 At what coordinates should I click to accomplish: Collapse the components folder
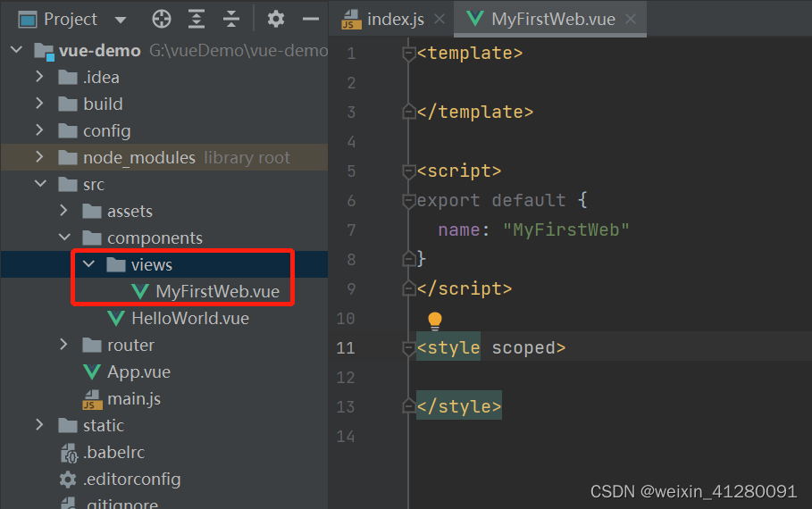tap(64, 238)
